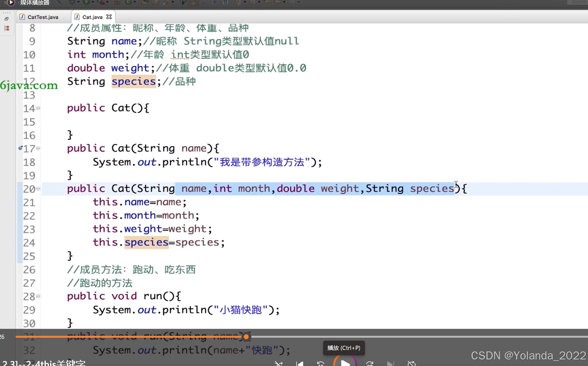The height and width of the screenshot is (366, 588).
Task: Click the marker icon beside line 17
Action: tap(20, 148)
